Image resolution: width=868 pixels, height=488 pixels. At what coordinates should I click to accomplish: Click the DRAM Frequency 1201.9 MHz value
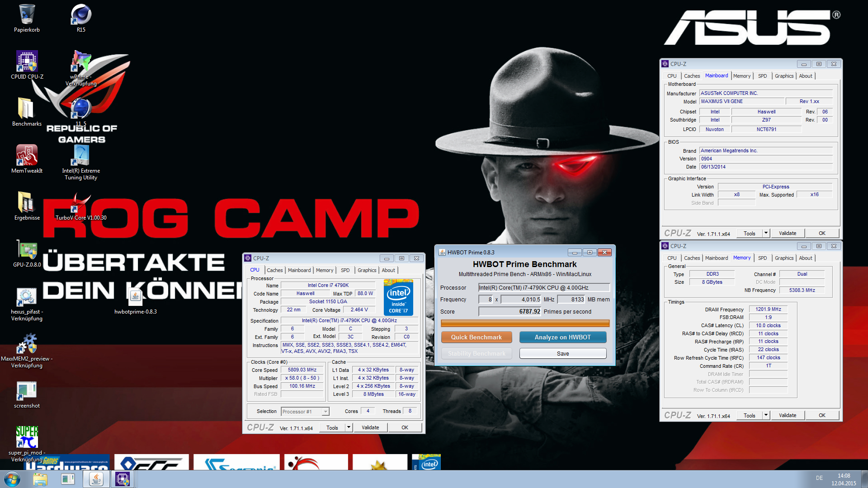point(768,309)
